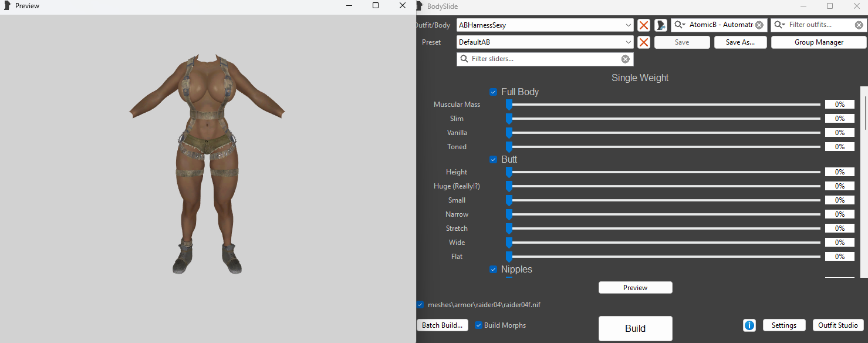Click Save As... button
Image resolution: width=868 pixels, height=343 pixels.
740,42
